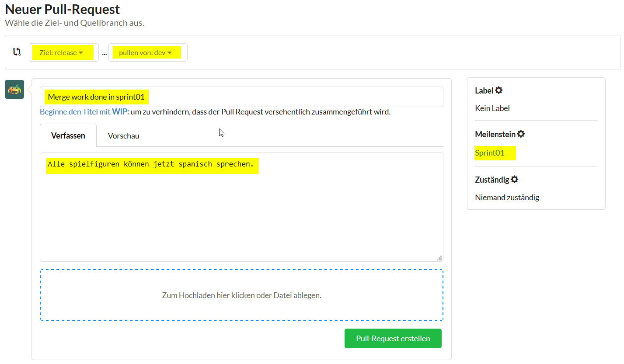Click the branch compare arrows icon
624x364 pixels.
click(17, 52)
